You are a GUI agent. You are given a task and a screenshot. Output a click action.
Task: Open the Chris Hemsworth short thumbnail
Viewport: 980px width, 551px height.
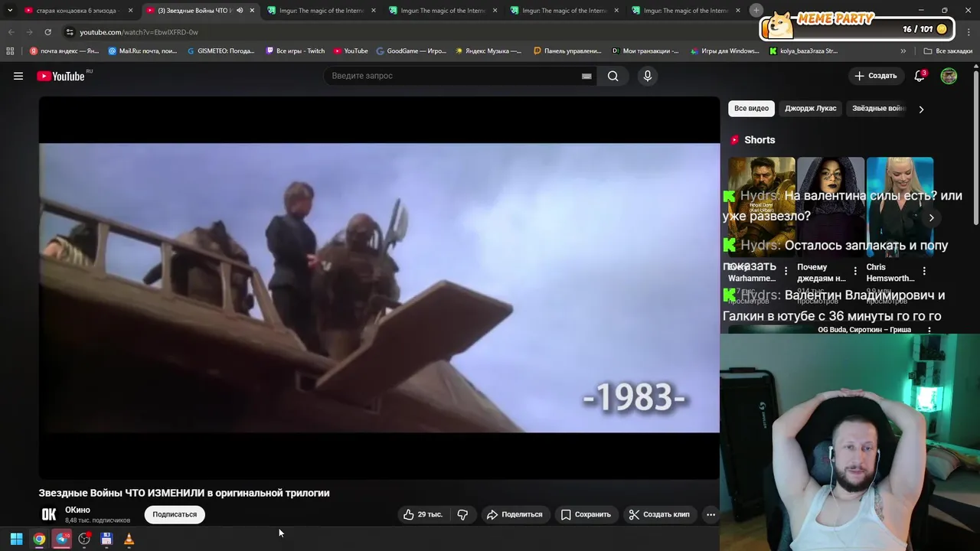(x=900, y=207)
